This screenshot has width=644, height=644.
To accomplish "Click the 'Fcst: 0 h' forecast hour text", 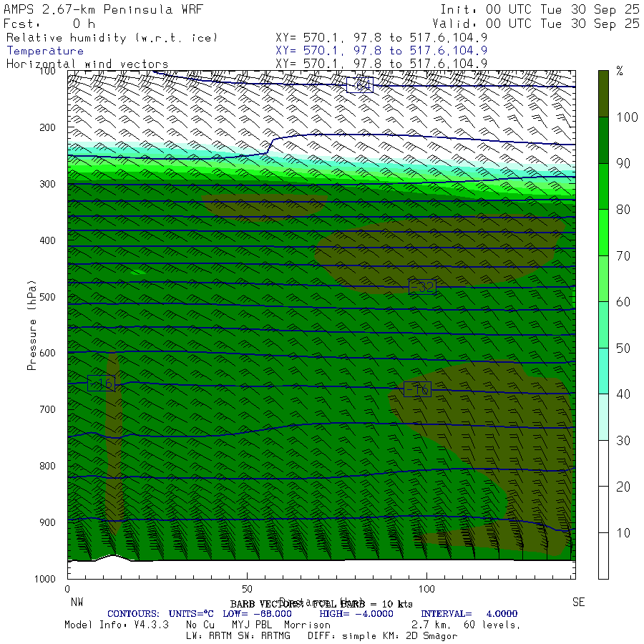I will [x=49, y=24].
